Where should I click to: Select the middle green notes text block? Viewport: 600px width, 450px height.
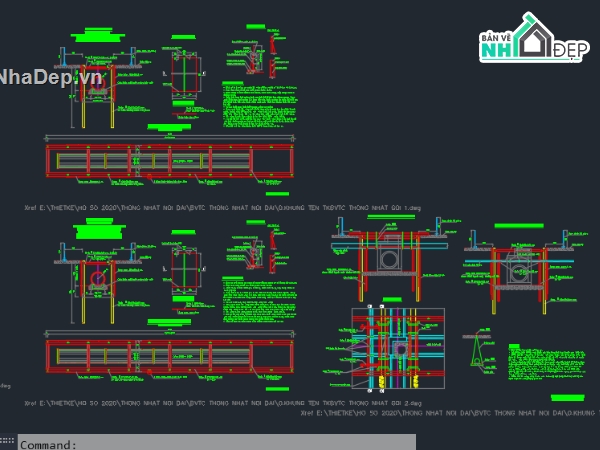(x=259, y=300)
